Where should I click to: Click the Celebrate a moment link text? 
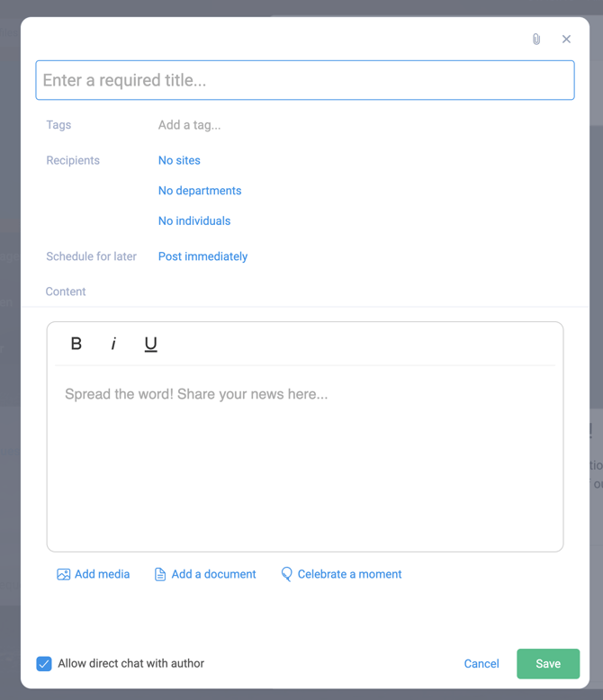pos(350,575)
